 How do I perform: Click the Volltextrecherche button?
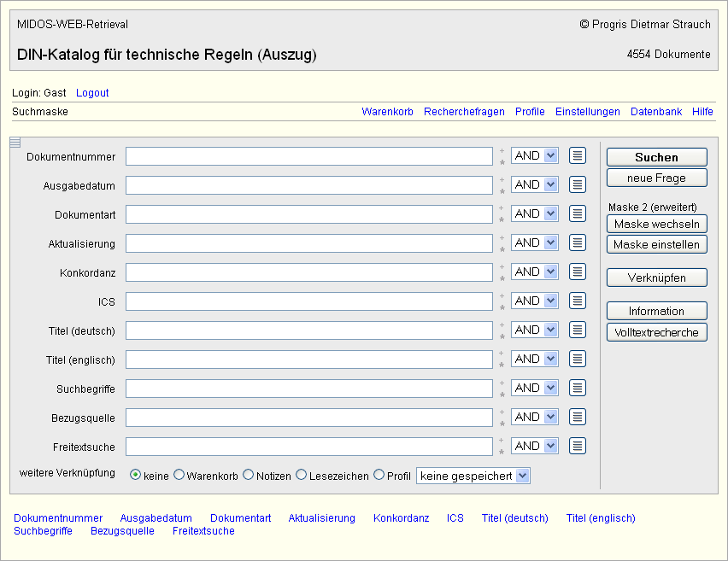(656, 333)
